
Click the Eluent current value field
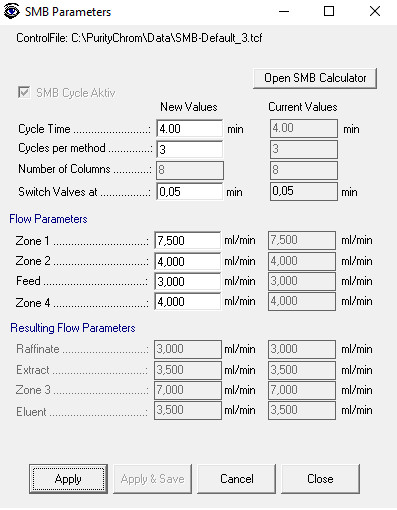pyautogui.click(x=302, y=410)
